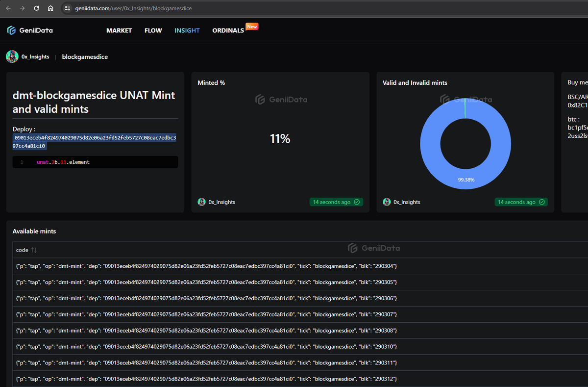Click the Available mints section title
The width and height of the screenshot is (588, 387).
34,231
